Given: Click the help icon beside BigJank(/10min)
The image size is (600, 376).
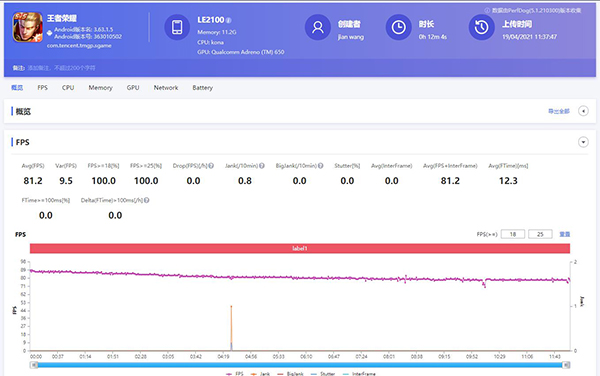Looking at the screenshot, I should 321,166.
